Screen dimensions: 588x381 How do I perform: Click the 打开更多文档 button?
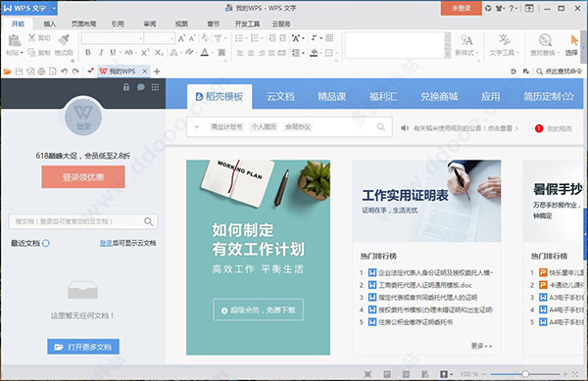83,347
